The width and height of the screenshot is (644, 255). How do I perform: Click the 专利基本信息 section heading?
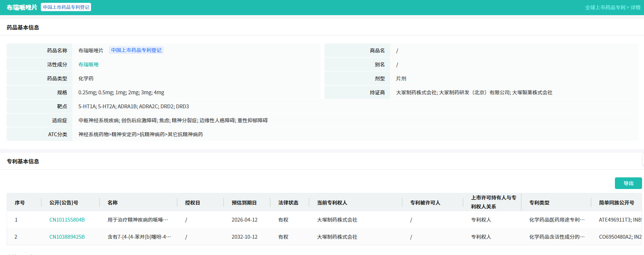point(23,161)
